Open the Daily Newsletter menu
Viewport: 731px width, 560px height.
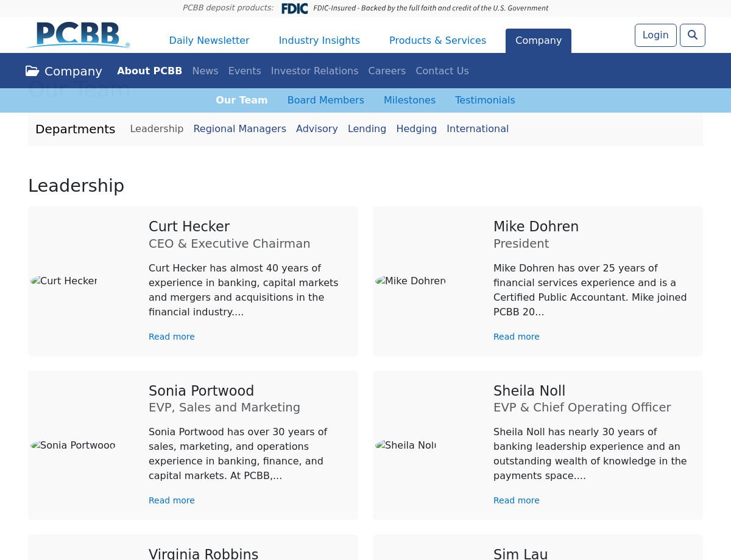(x=209, y=41)
